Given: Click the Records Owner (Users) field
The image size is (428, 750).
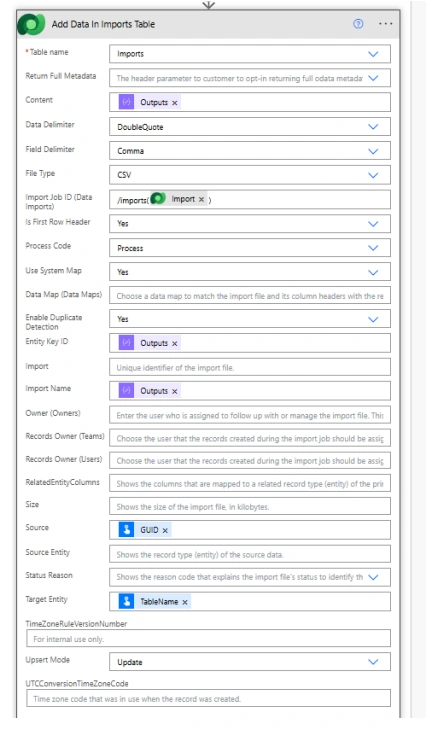Looking at the screenshot, I should coord(250,461).
